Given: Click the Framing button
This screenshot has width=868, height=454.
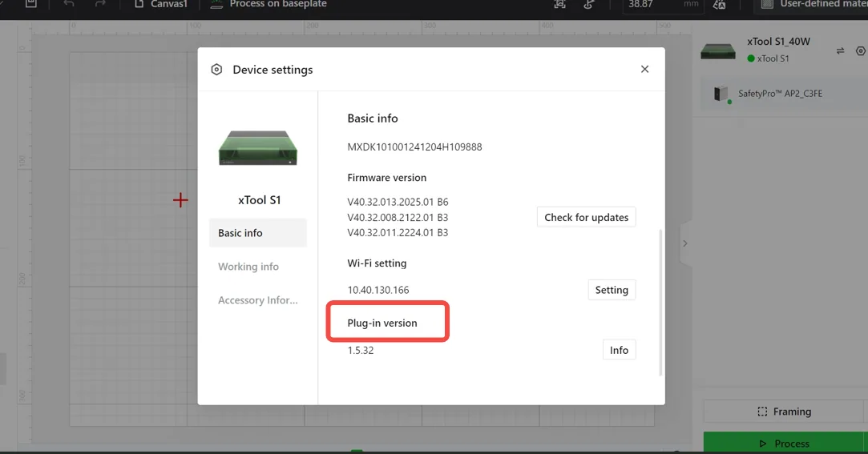Looking at the screenshot, I should [x=784, y=412].
